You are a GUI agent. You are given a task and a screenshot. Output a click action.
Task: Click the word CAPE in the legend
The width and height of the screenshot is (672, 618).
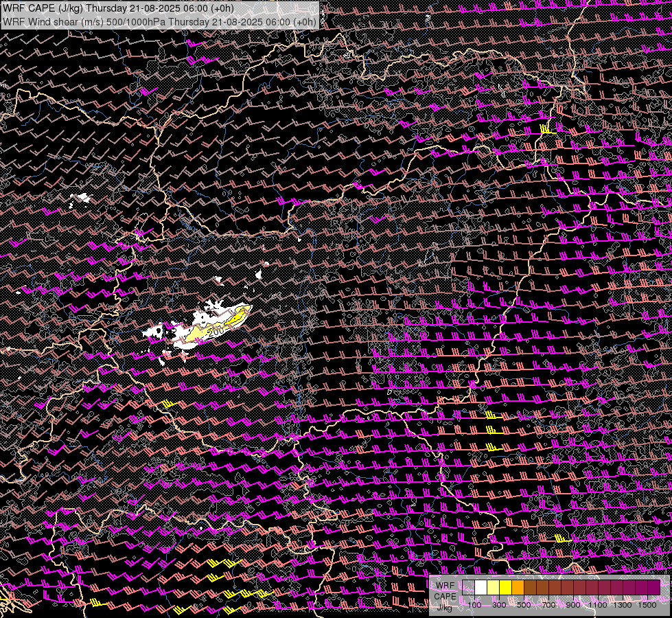point(445,597)
